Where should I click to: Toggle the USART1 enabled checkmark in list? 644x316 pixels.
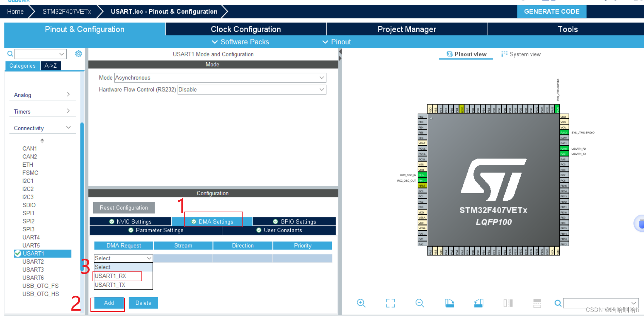point(18,253)
